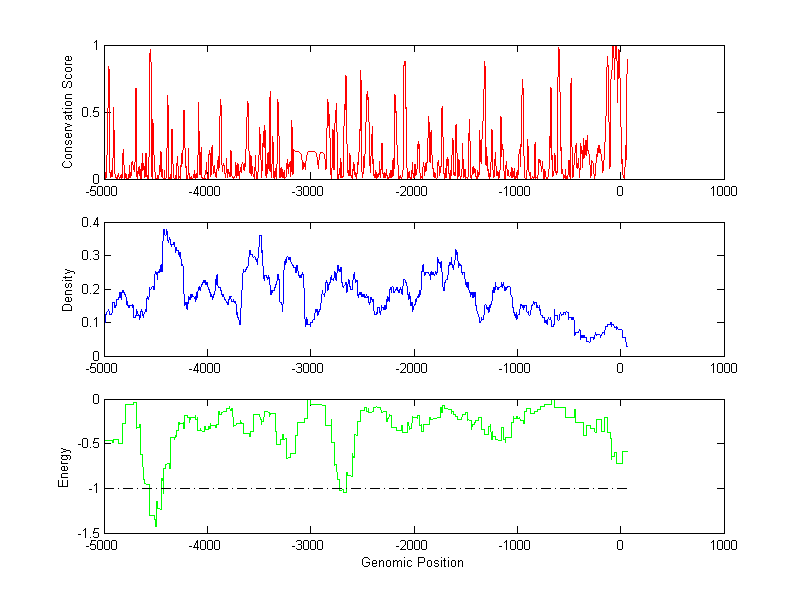This screenshot has height=599, width=800.
Task: Click the Energy y-axis label
Action: point(64,466)
